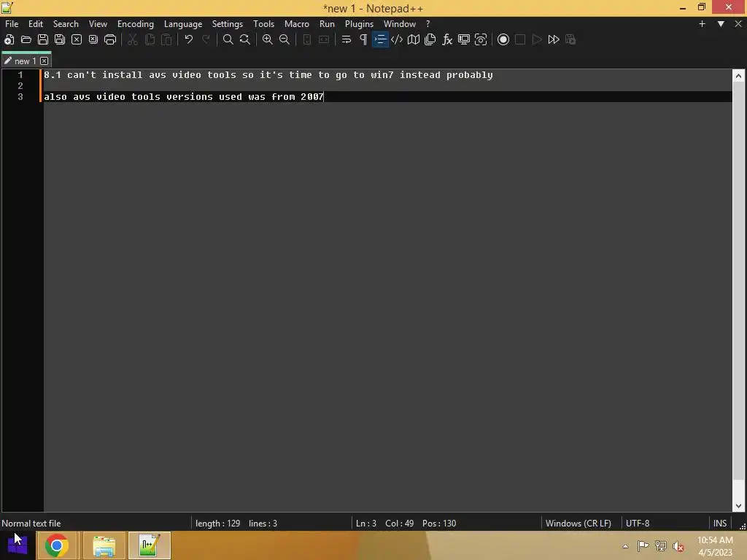Click the monitoring eye icon
This screenshot has height=560, width=747.
[x=481, y=39]
